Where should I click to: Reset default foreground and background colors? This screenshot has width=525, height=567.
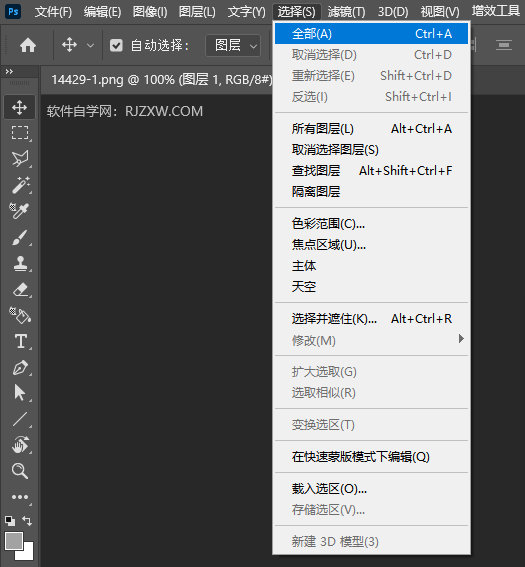[10, 521]
